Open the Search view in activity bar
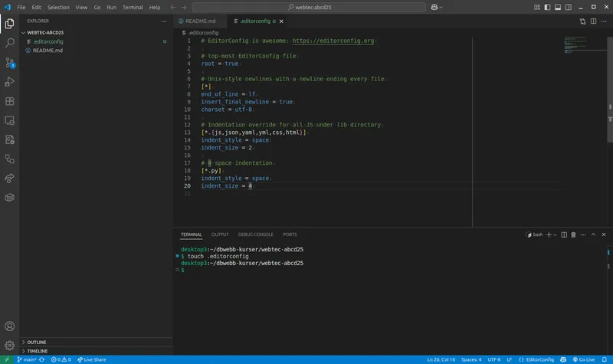Screen dimensions: 613x364 pyautogui.click(x=10, y=43)
